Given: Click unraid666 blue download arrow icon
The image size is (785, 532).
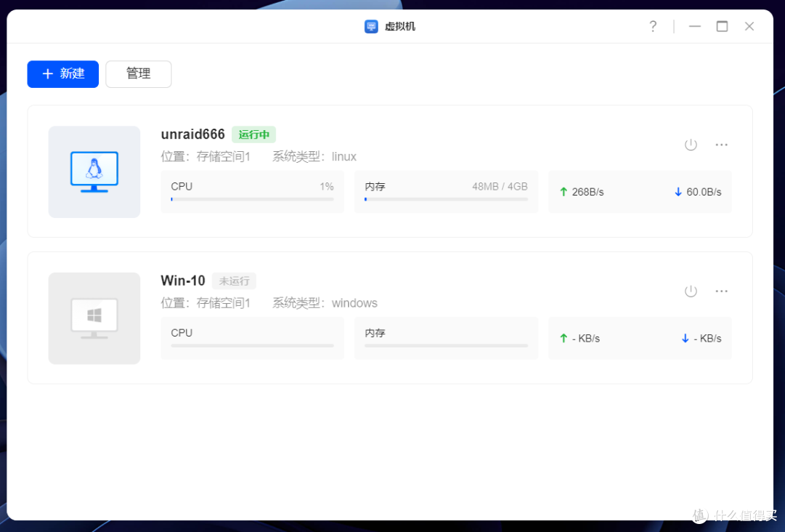Looking at the screenshot, I should coord(678,192).
